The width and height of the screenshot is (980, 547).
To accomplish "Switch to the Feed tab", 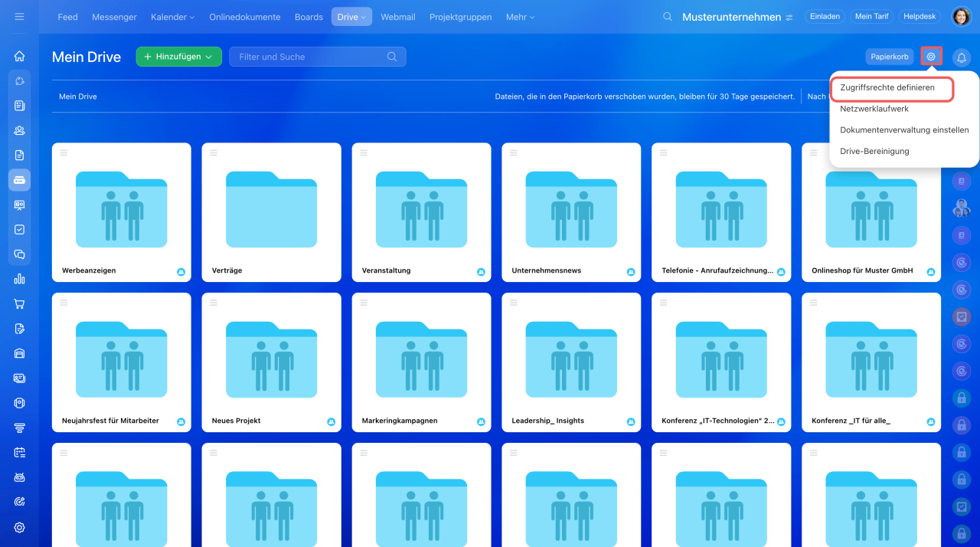I will click(67, 17).
